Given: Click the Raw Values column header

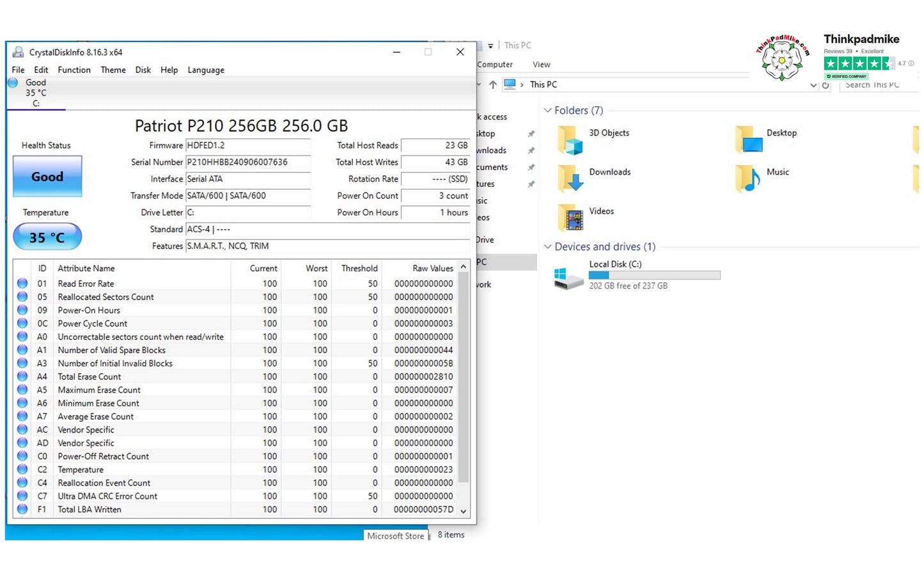Looking at the screenshot, I should click(433, 268).
